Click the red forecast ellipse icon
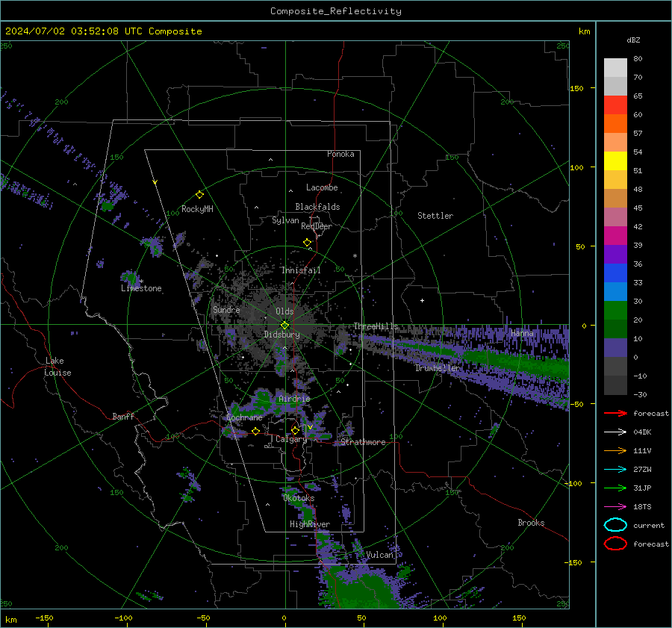This screenshot has width=672, height=628. pyautogui.click(x=615, y=544)
